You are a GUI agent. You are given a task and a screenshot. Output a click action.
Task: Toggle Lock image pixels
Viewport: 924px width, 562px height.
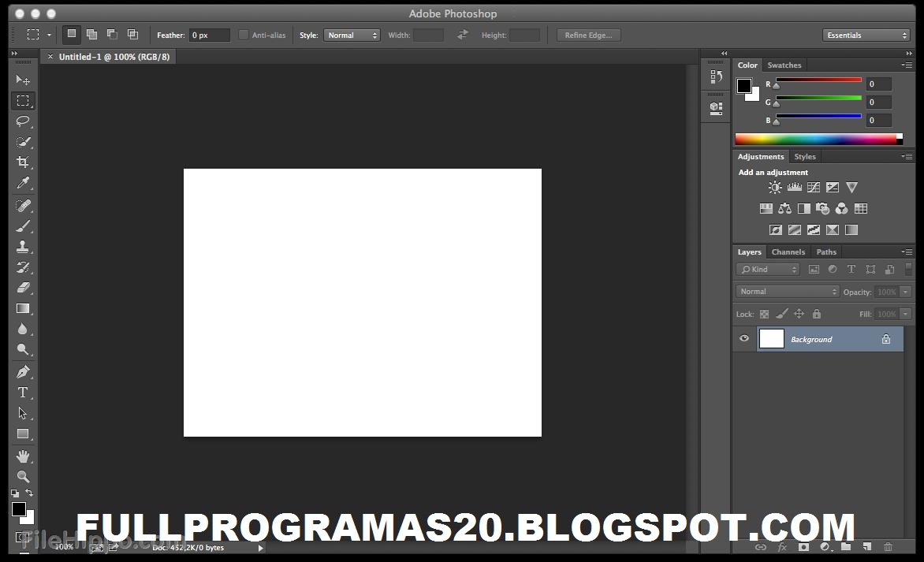781,314
